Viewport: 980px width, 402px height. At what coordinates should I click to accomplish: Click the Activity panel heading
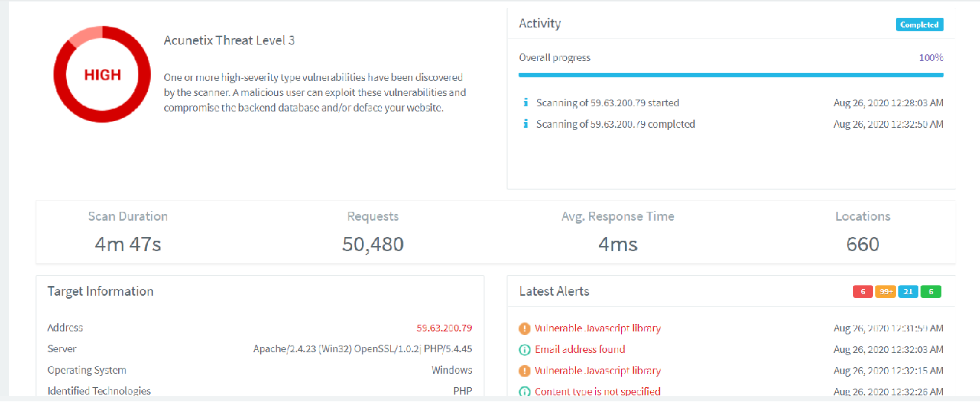pyautogui.click(x=540, y=24)
